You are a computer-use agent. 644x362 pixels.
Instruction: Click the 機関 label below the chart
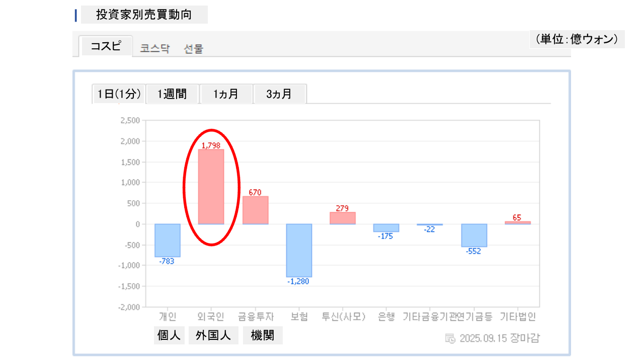click(x=263, y=335)
